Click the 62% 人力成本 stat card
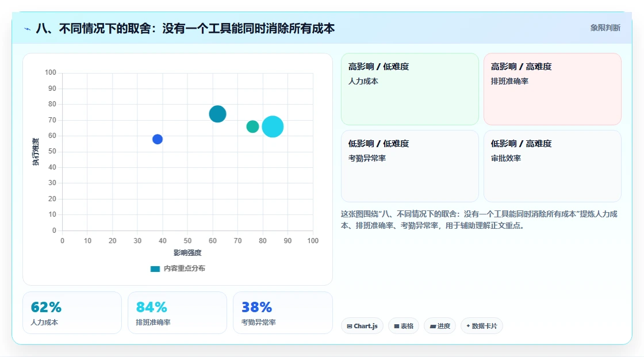 click(x=72, y=313)
